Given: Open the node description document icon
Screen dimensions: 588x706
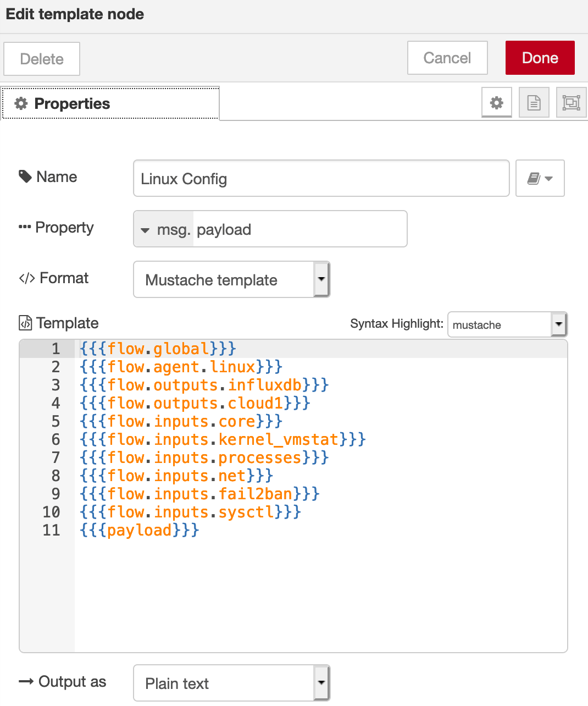Looking at the screenshot, I should (x=534, y=103).
